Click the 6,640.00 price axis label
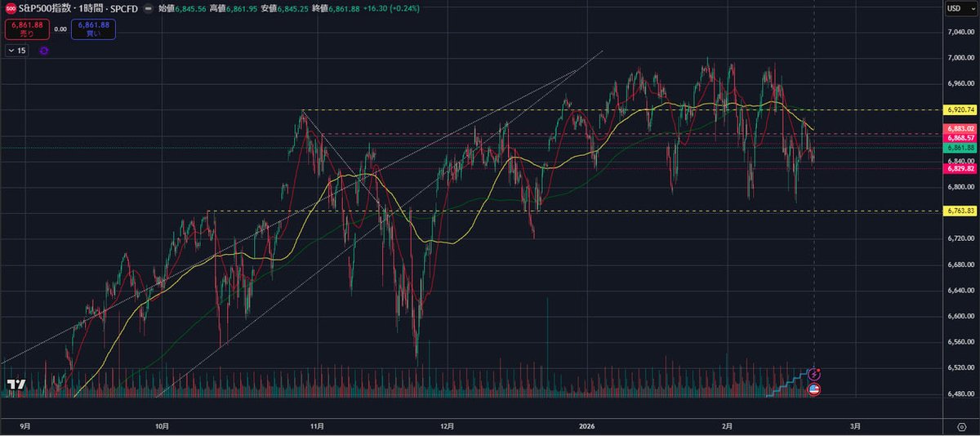This screenshot has width=980, height=436. (x=962, y=291)
